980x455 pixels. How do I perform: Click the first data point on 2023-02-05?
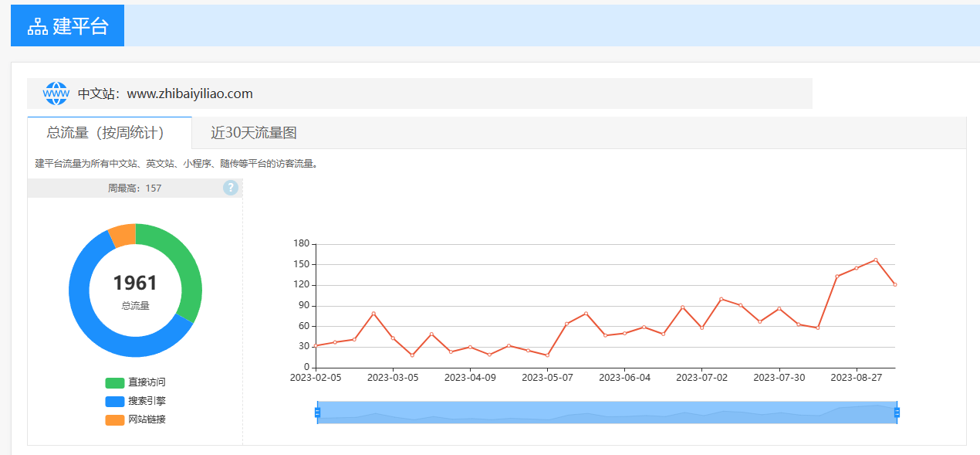coord(316,345)
